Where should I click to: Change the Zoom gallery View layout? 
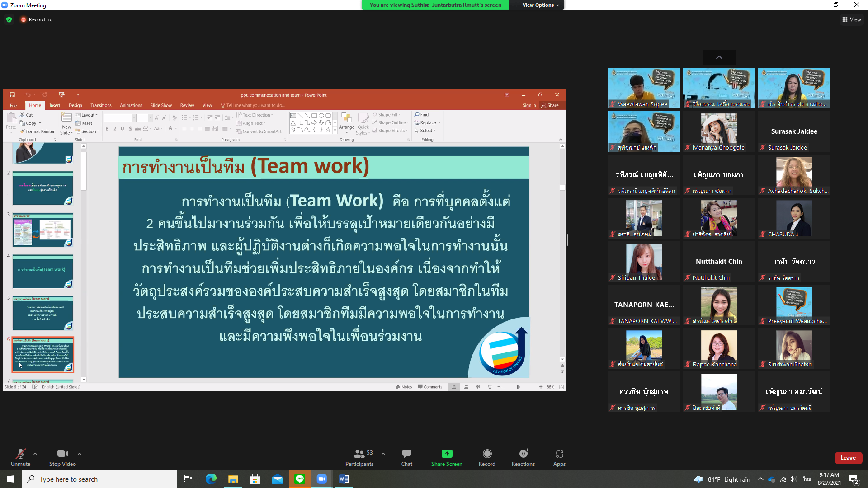click(852, 19)
